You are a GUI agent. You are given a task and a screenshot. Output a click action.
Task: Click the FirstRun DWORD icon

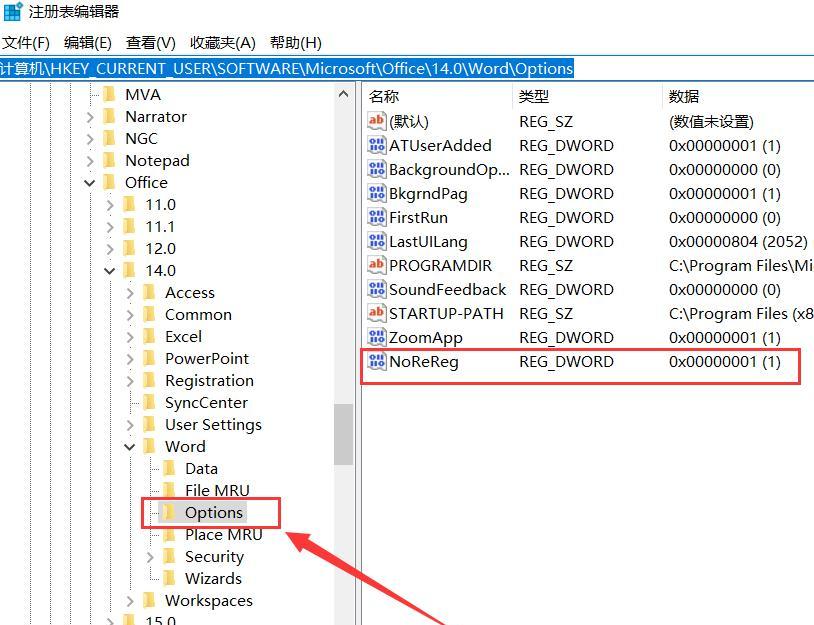pos(376,216)
